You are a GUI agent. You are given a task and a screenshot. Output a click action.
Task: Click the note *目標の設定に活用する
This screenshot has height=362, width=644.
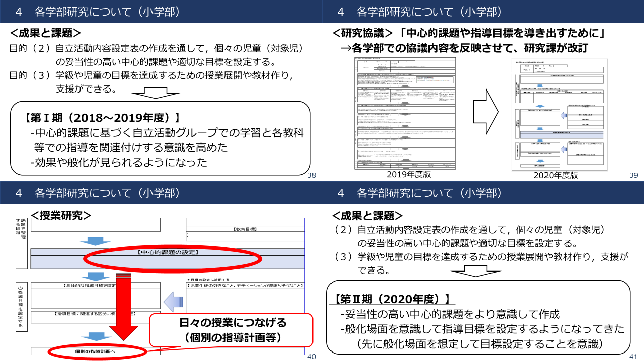pyautogui.click(x=208, y=280)
